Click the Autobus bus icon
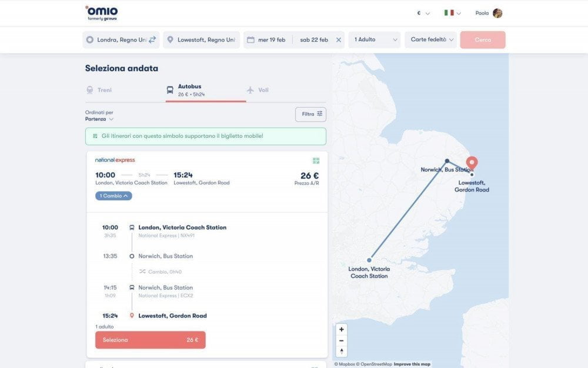 coord(170,89)
